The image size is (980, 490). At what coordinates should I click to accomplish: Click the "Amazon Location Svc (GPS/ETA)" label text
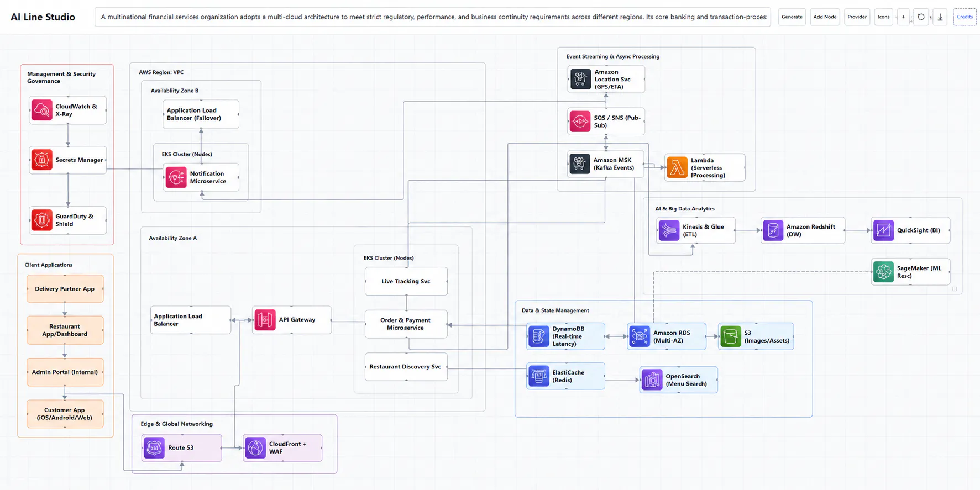(612, 79)
